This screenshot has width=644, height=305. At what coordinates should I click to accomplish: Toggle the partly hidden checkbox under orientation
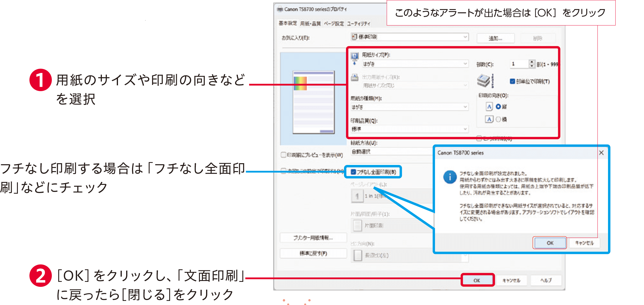479,138
